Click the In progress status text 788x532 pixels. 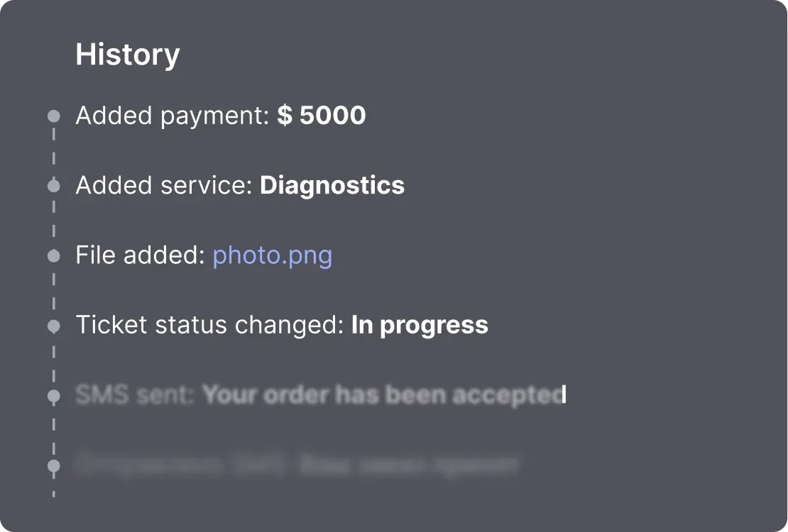(419, 326)
